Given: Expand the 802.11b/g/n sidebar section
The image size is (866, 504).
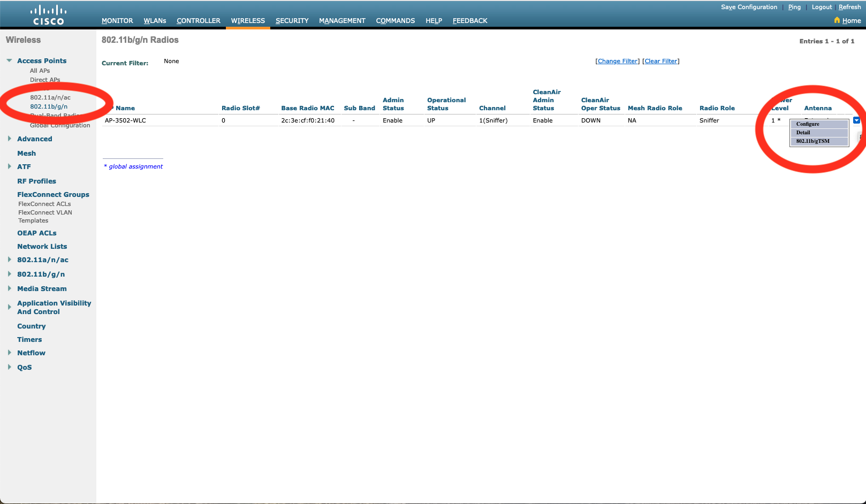Looking at the screenshot, I should 9,274.
